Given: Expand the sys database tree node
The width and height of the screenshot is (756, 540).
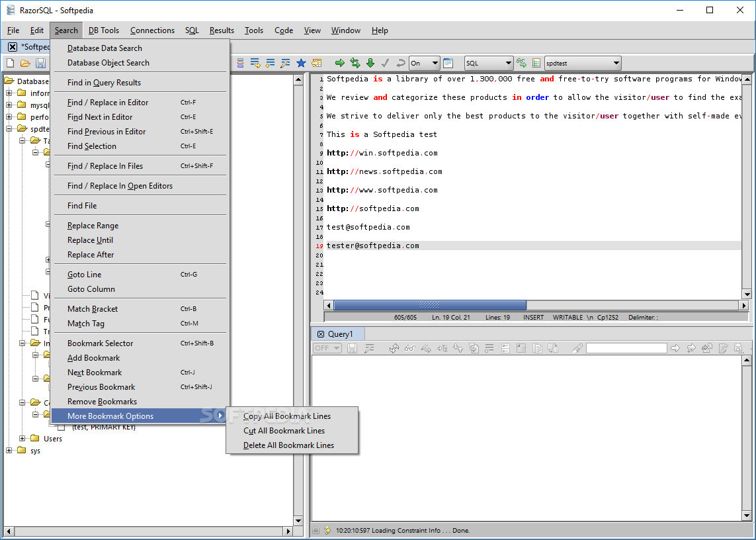Looking at the screenshot, I should [10, 451].
